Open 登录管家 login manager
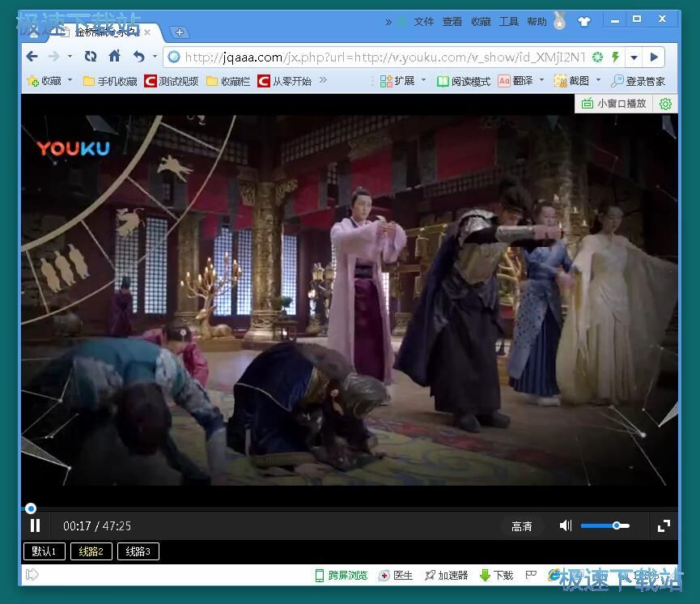Image resolution: width=700 pixels, height=604 pixels. 638,81
